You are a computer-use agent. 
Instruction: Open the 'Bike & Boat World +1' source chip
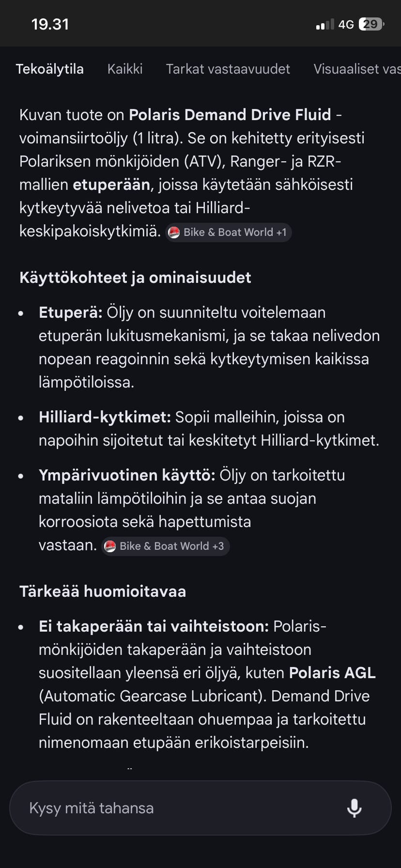point(228,232)
